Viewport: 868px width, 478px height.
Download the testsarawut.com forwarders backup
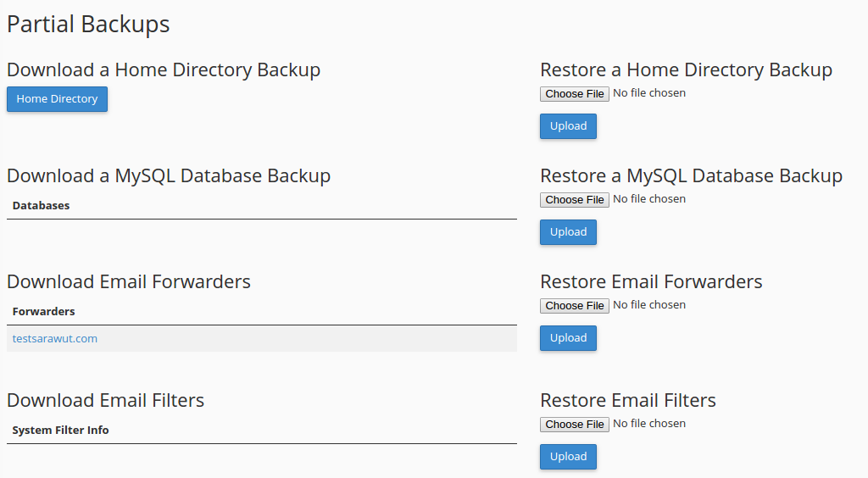[55, 339]
